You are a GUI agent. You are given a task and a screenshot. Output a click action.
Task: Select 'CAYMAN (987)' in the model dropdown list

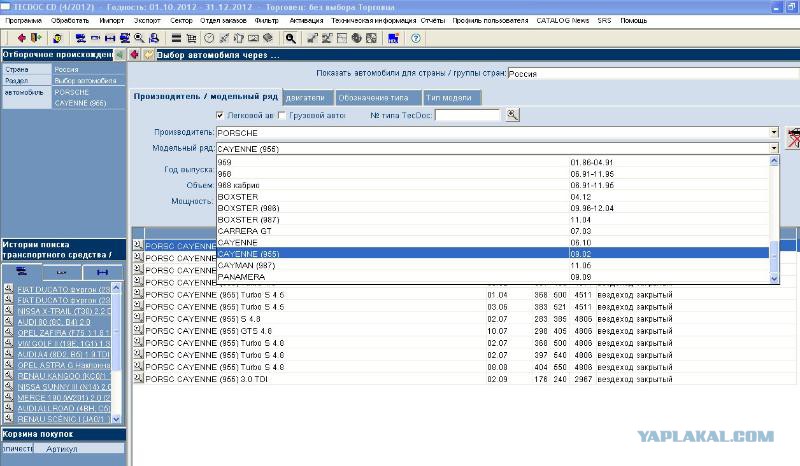click(493, 265)
